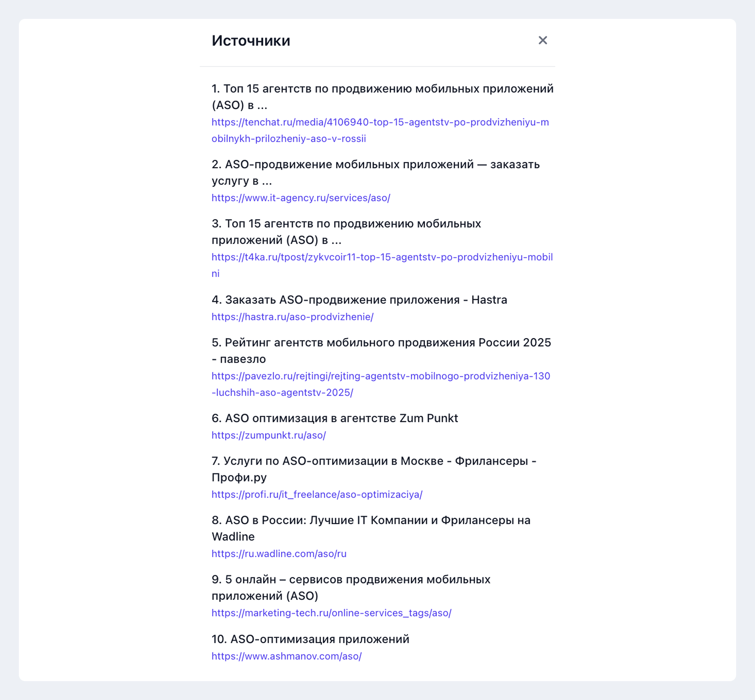Click source 8 title mentioning Wadline
The height and width of the screenshot is (700, 755).
coord(371,528)
